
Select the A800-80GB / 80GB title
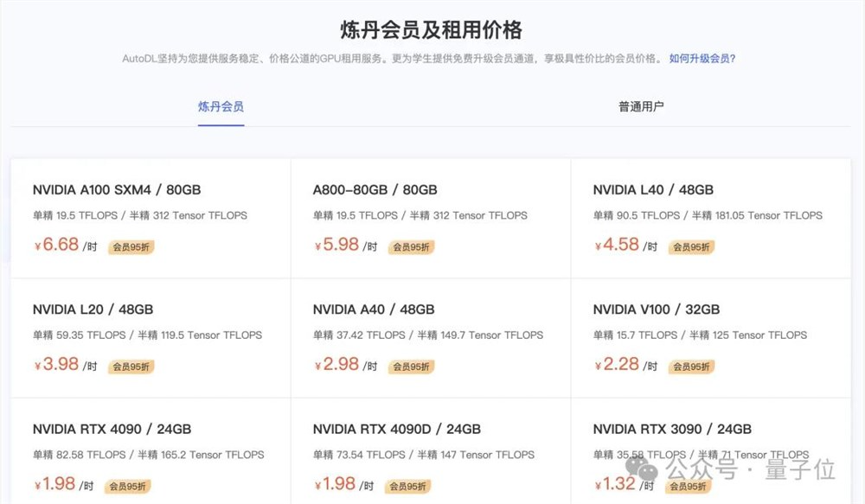pyautogui.click(x=375, y=189)
